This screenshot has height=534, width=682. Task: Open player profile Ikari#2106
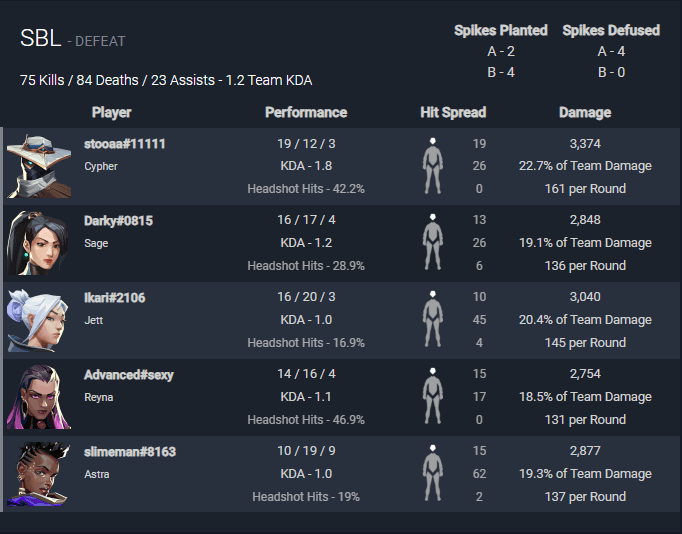(x=114, y=298)
